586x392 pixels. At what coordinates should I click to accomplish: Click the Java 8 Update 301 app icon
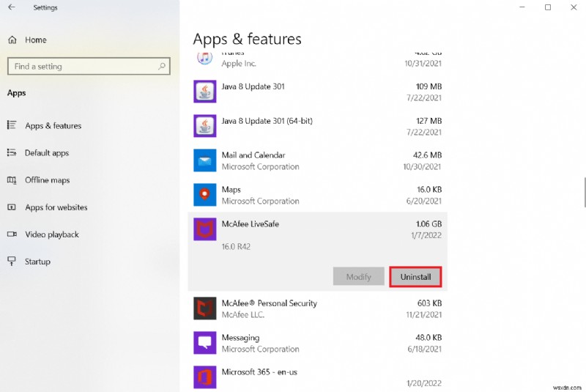pyautogui.click(x=204, y=92)
